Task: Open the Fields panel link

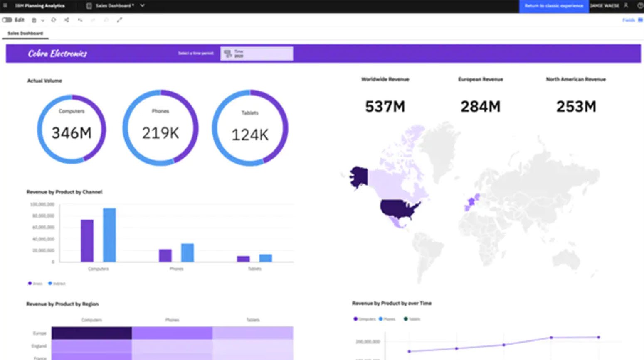Action: coord(628,20)
